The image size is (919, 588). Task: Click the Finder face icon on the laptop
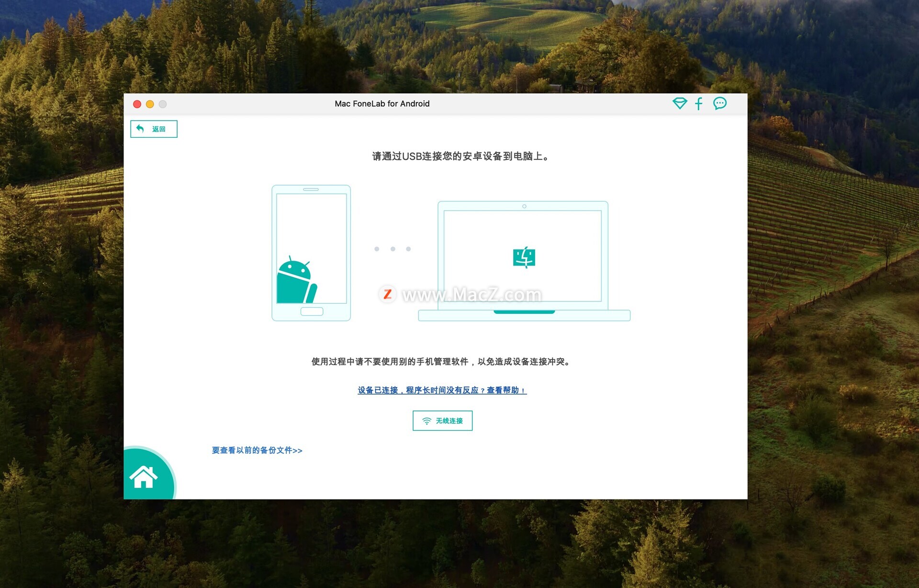pos(524,257)
